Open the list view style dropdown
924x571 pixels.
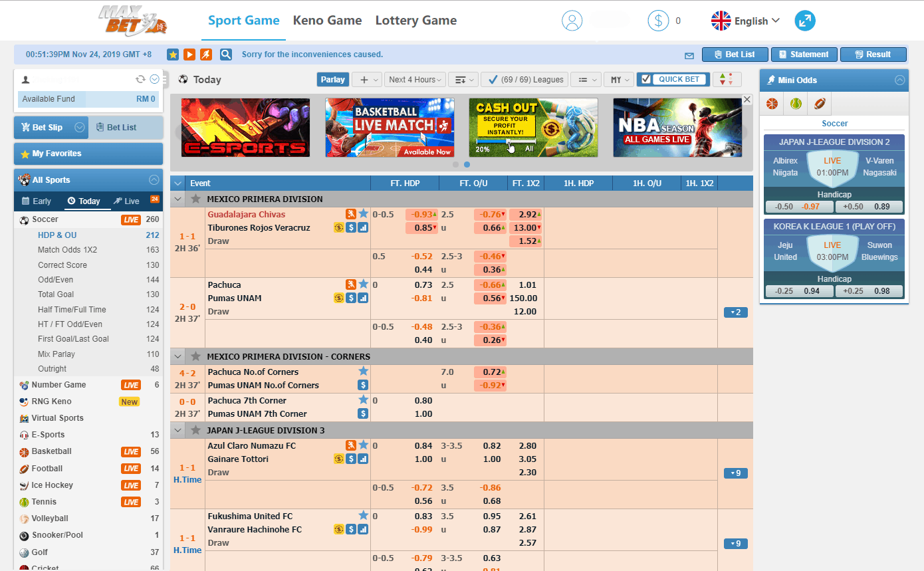586,79
